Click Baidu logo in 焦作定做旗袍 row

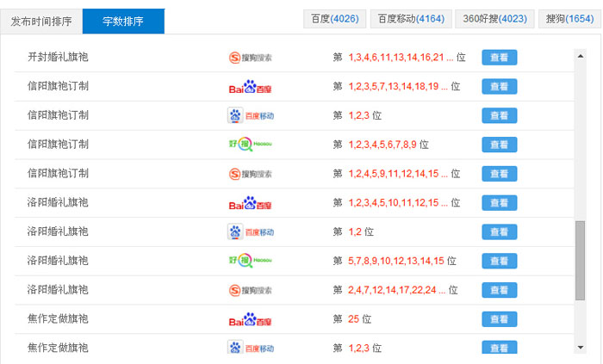click(251, 319)
